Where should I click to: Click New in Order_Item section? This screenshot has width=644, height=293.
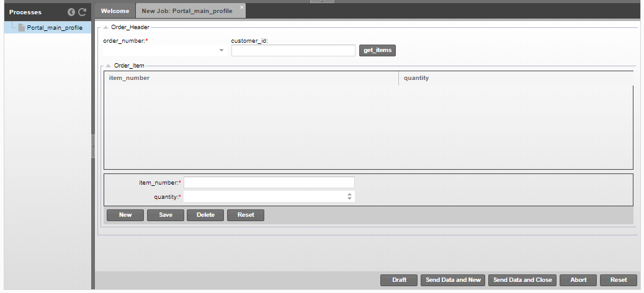[x=125, y=215]
